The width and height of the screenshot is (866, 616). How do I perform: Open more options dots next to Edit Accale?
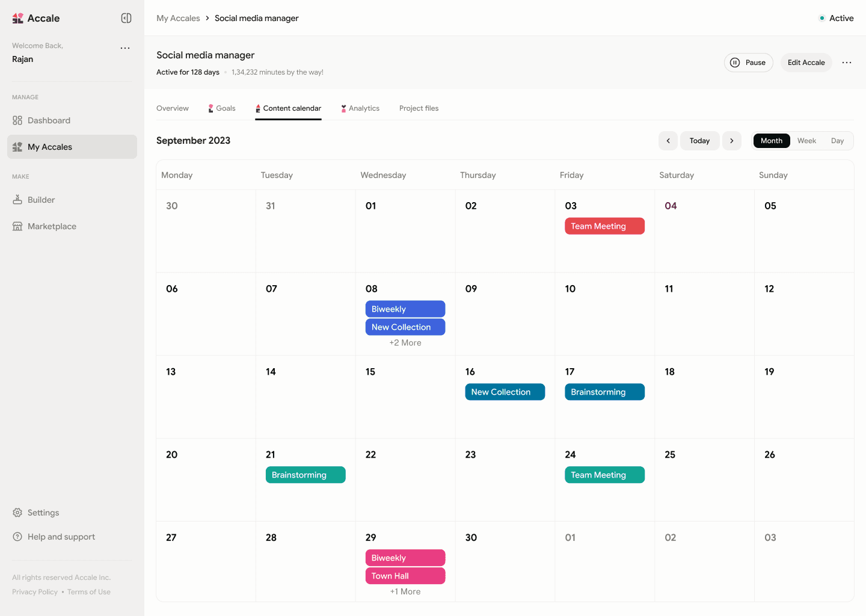(x=847, y=63)
